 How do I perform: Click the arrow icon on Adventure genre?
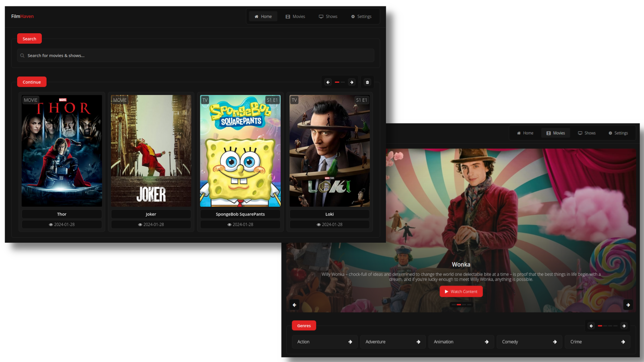point(418,342)
